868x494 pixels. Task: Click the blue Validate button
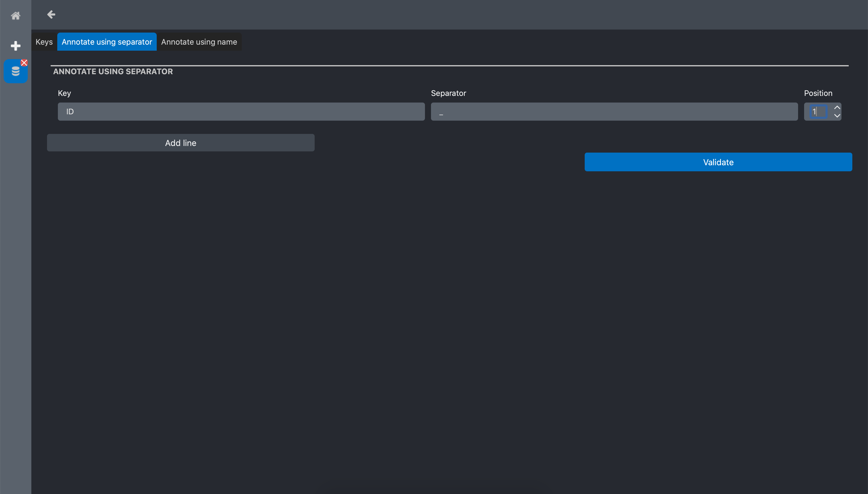(x=718, y=162)
